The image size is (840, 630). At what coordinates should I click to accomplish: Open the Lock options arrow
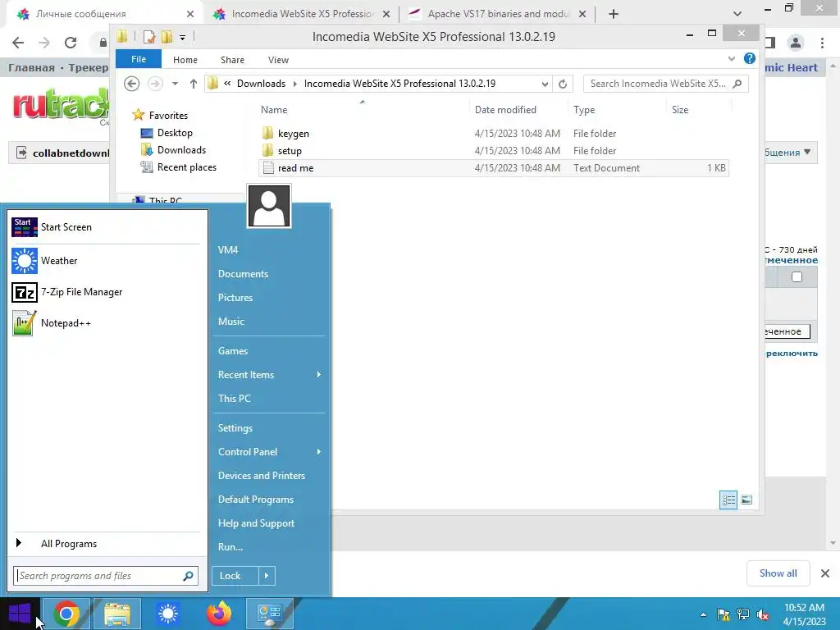[267, 576]
